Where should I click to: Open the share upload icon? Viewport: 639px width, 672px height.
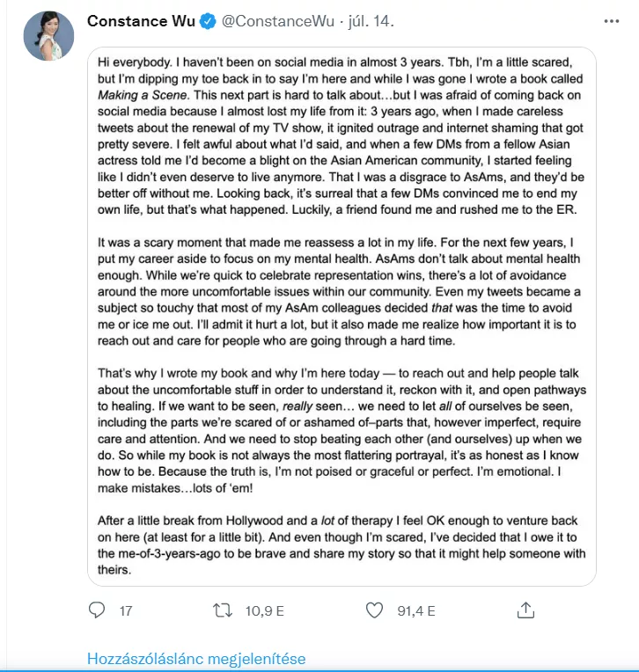525,610
